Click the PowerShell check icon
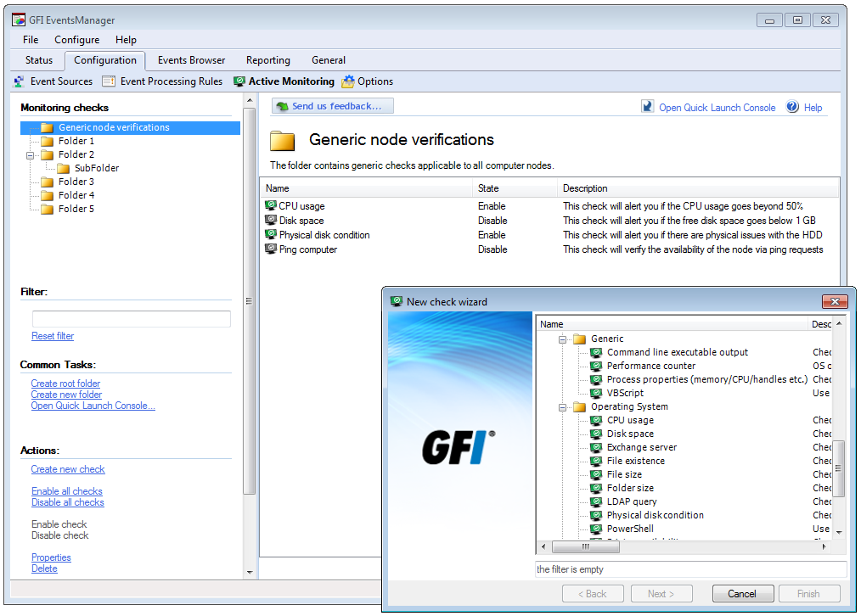The width and height of the screenshot is (861, 616). click(x=596, y=529)
